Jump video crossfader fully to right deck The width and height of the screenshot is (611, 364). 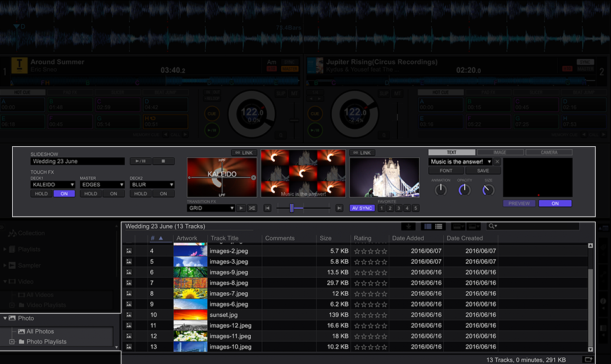click(339, 208)
